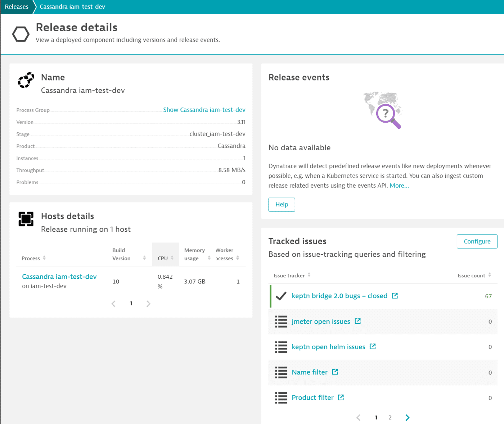504x424 pixels.
Task: Click the checkmark icon on keptn bridge closed issues
Action: point(280,296)
